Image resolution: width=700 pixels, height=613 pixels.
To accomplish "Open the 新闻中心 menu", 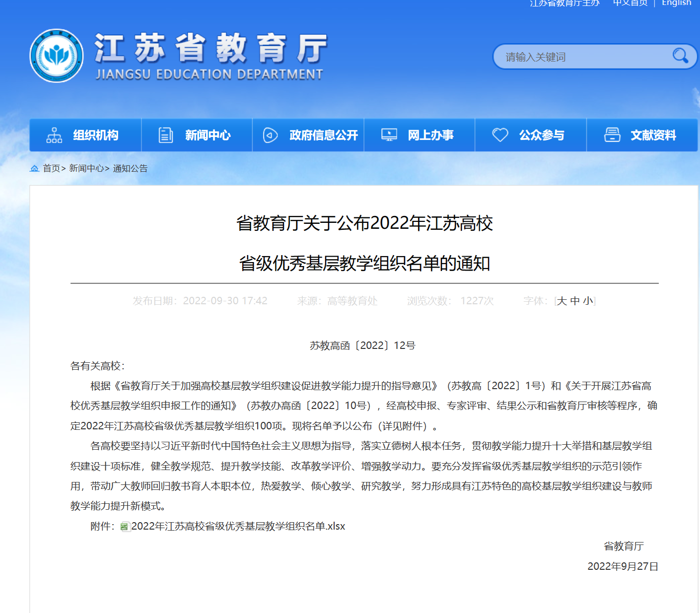I will click(197, 135).
